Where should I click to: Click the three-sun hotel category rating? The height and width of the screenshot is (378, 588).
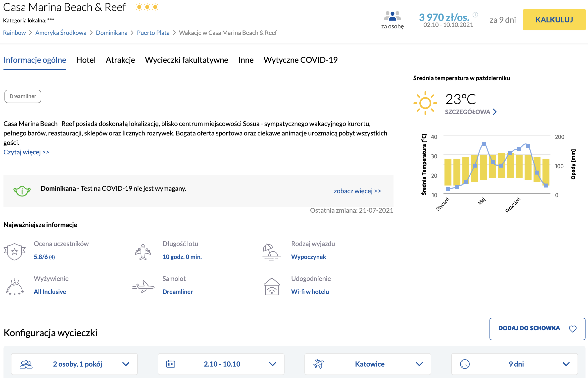point(147,7)
